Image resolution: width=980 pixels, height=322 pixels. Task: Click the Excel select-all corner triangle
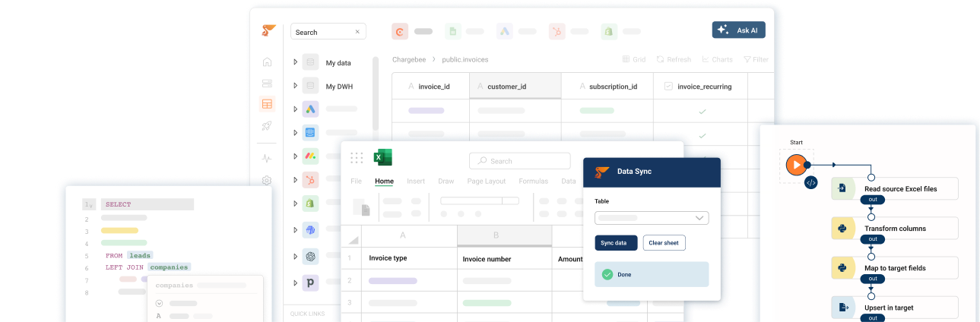(354, 240)
